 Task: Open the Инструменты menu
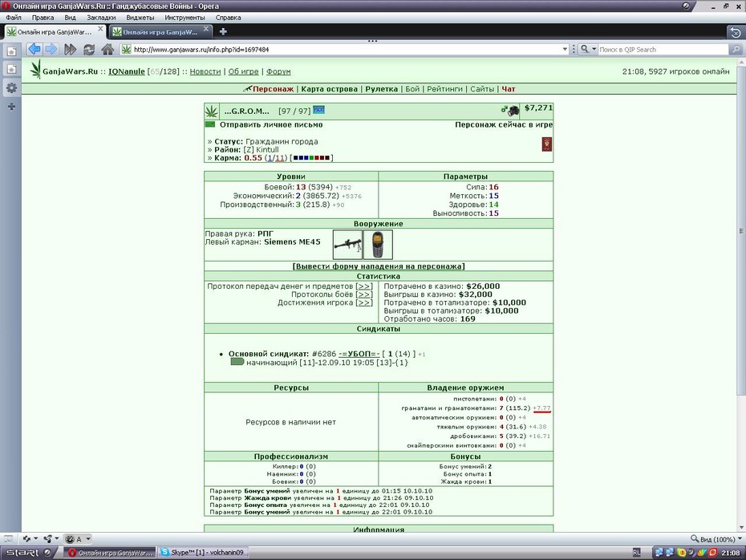point(184,18)
